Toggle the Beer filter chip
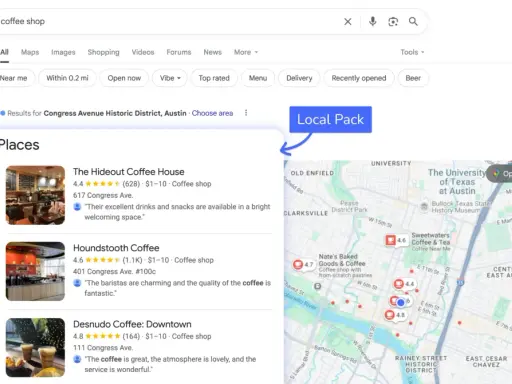The image size is (512, 384). [x=413, y=78]
